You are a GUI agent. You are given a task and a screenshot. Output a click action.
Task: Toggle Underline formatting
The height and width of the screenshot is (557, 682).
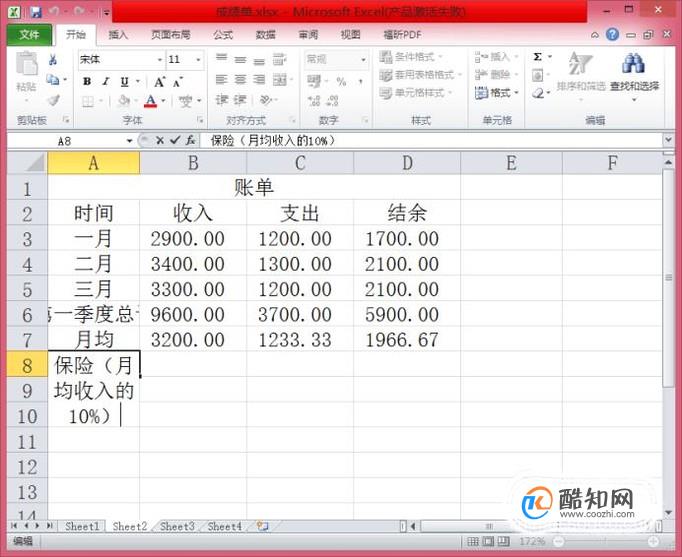point(125,81)
